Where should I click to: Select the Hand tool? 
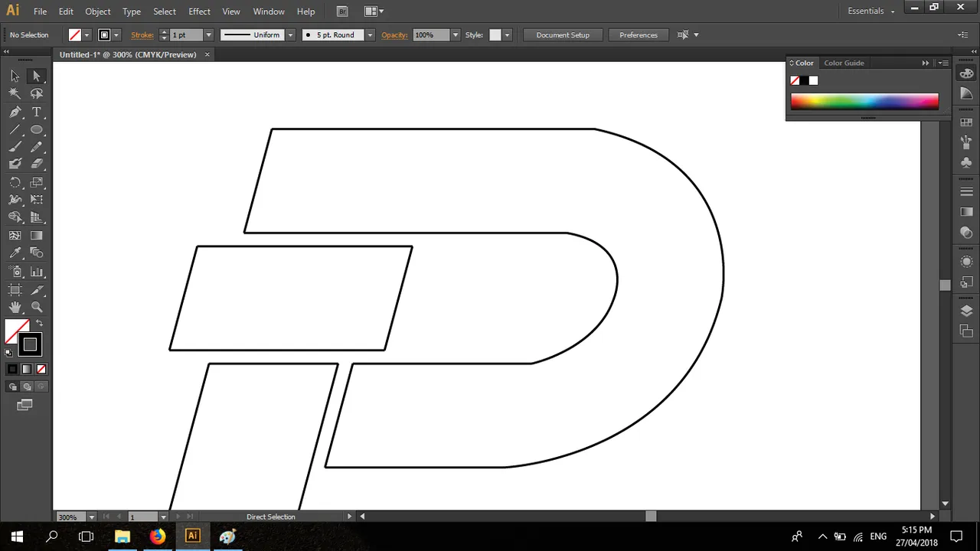pos(15,308)
